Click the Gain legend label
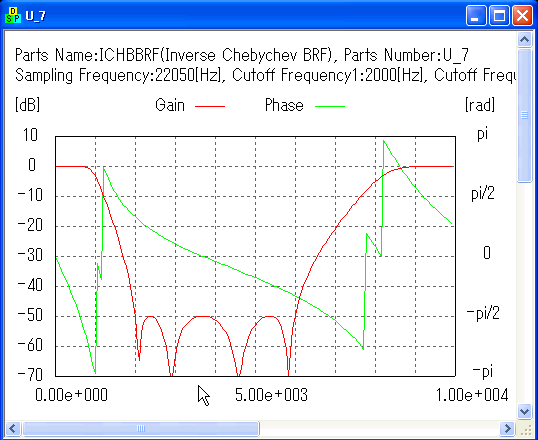Image resolution: width=538 pixels, height=440 pixels. pos(170,105)
